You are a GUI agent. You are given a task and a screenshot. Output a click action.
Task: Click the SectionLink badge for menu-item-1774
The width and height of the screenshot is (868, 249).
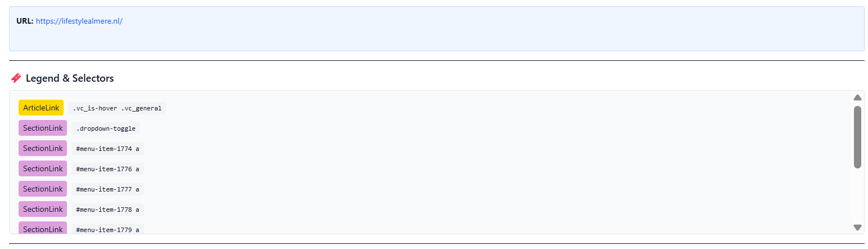43,148
